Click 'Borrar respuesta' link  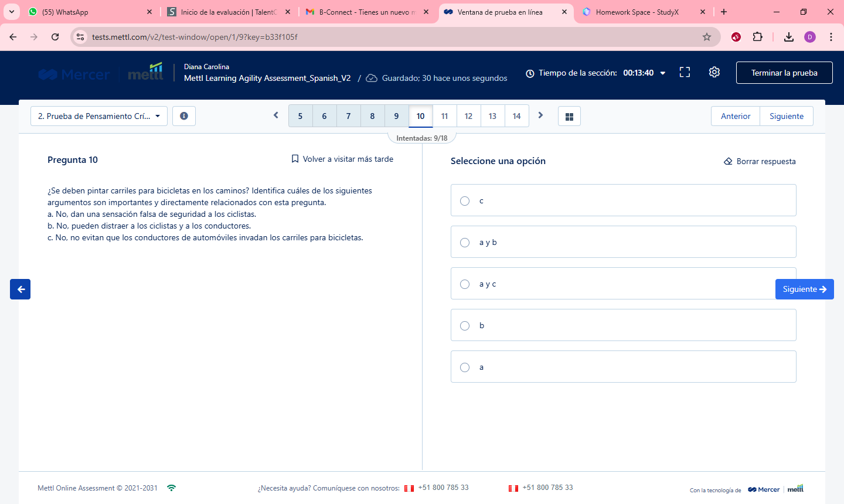[766, 161]
